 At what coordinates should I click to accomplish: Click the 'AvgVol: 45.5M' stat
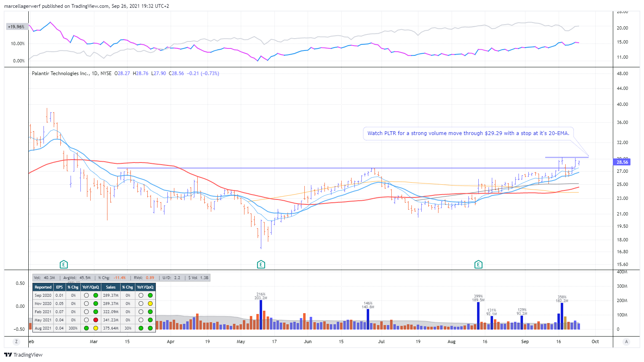pyautogui.click(x=77, y=278)
